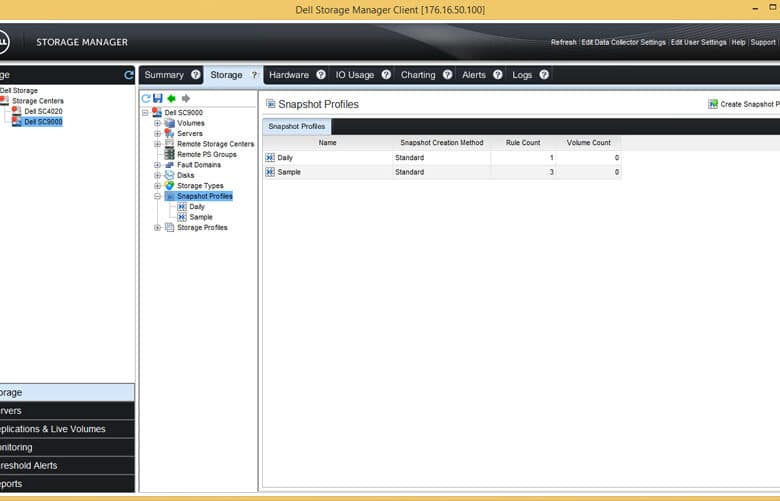Click the refresh icon in the left panel header
Image resolution: width=780 pixels, height=501 pixels.
click(x=129, y=75)
